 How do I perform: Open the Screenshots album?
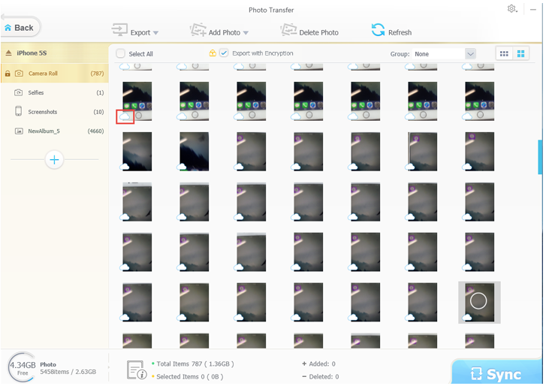(x=55, y=112)
